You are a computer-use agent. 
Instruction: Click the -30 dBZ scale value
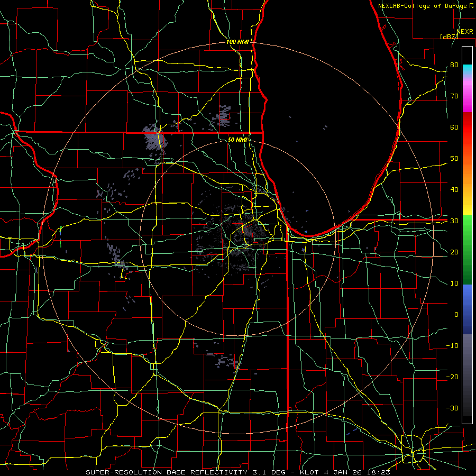tap(452, 408)
